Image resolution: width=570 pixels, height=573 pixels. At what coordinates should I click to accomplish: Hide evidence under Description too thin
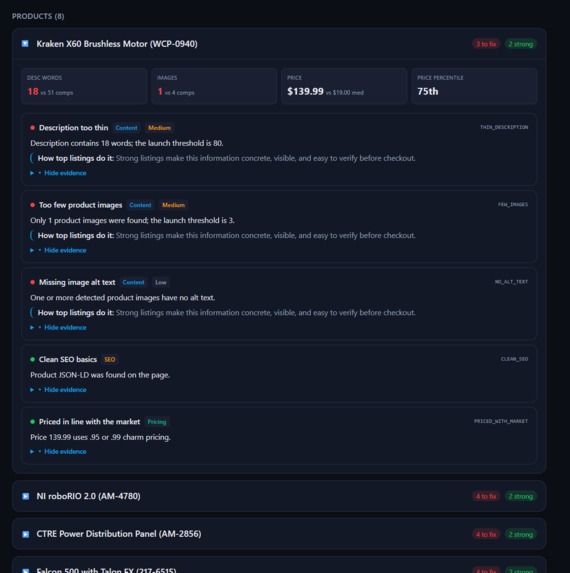(x=65, y=173)
